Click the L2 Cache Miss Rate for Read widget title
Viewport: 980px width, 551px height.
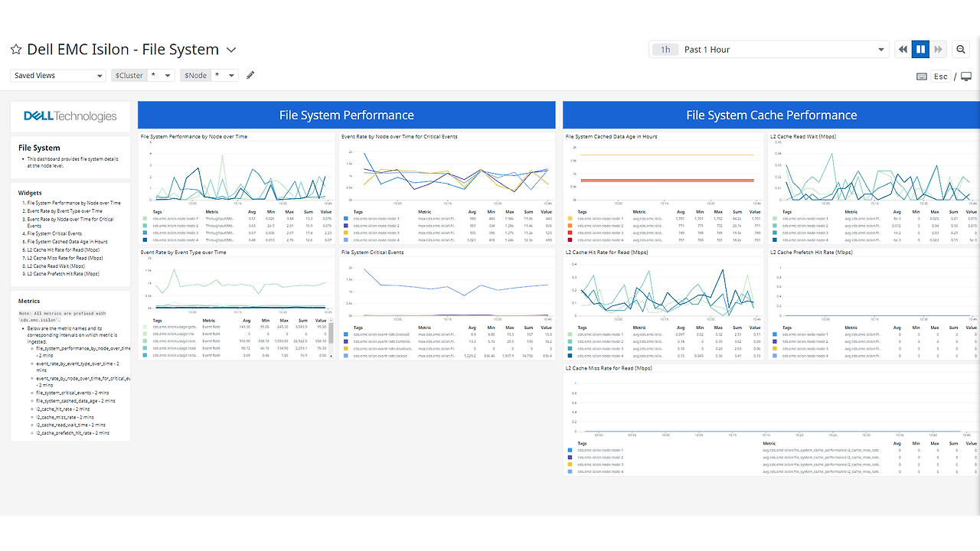[x=609, y=367]
